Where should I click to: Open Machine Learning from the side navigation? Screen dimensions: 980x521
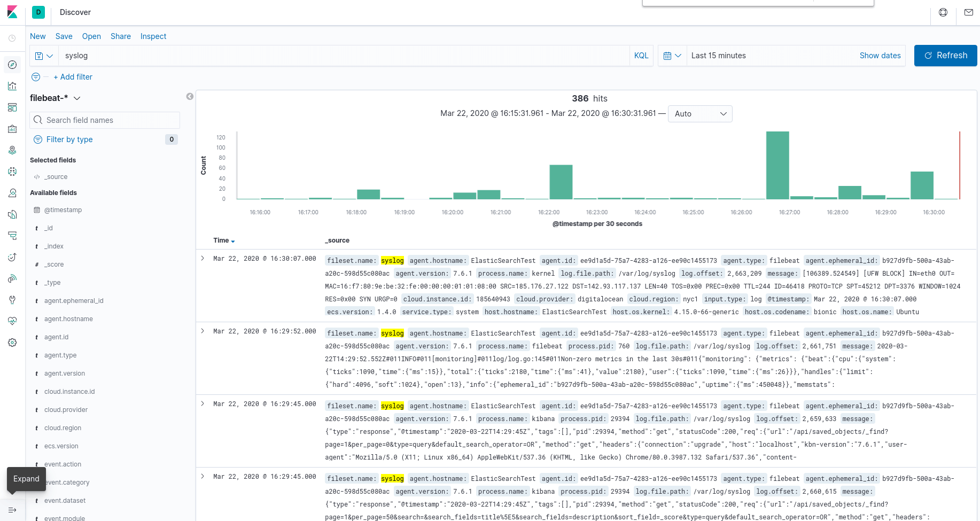point(12,172)
